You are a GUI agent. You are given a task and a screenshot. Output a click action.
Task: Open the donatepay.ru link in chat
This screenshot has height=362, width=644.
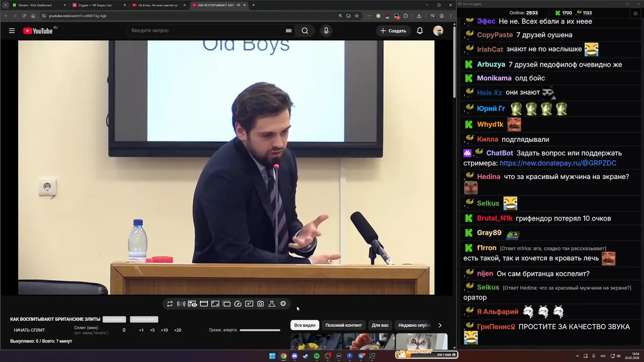[558, 163]
